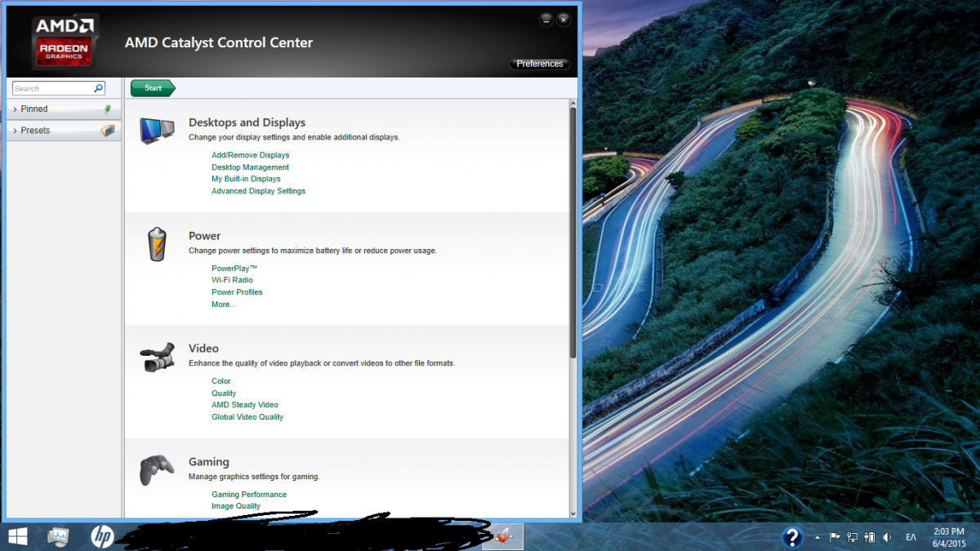Click the scrollbar down arrow

(x=573, y=513)
